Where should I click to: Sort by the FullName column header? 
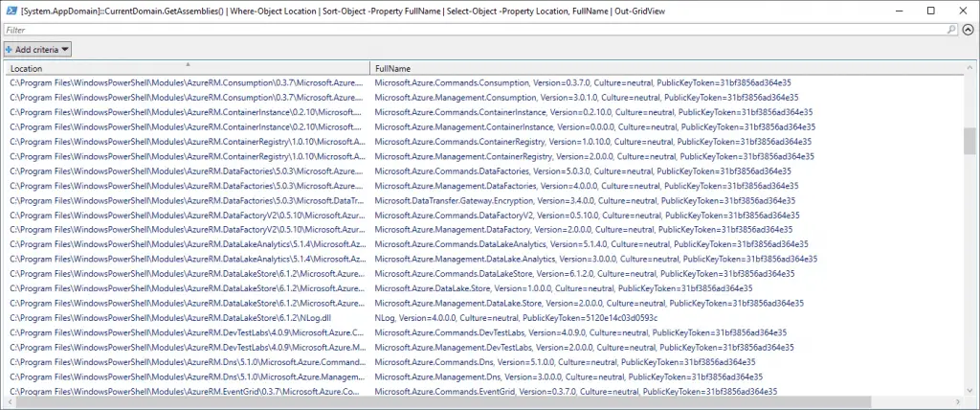660,69
